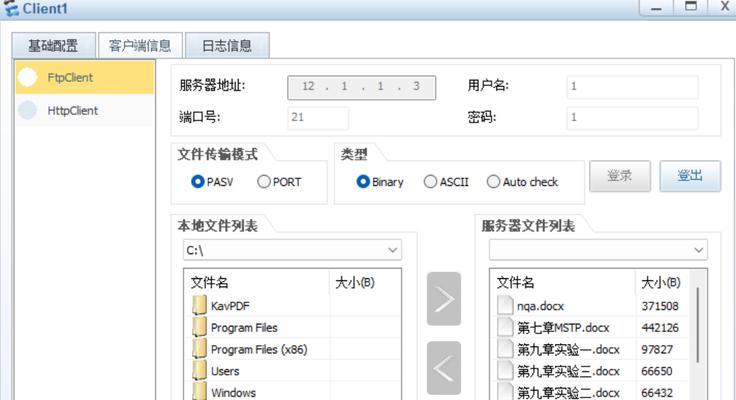Select the KavPDF folder name
The height and width of the screenshot is (400, 736).
(x=230, y=306)
